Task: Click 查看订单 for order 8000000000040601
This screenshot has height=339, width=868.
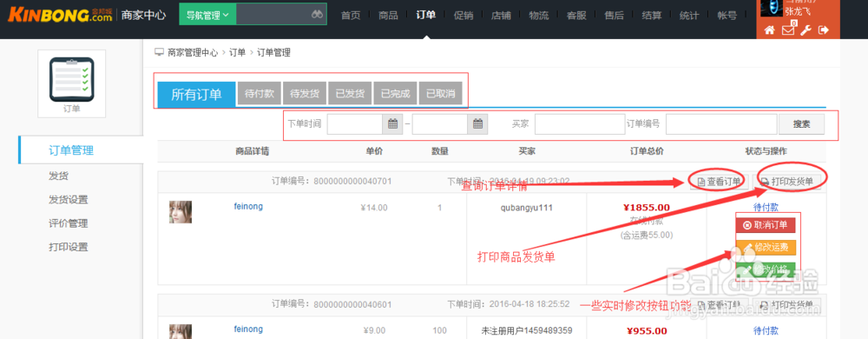Action: pyautogui.click(x=719, y=304)
